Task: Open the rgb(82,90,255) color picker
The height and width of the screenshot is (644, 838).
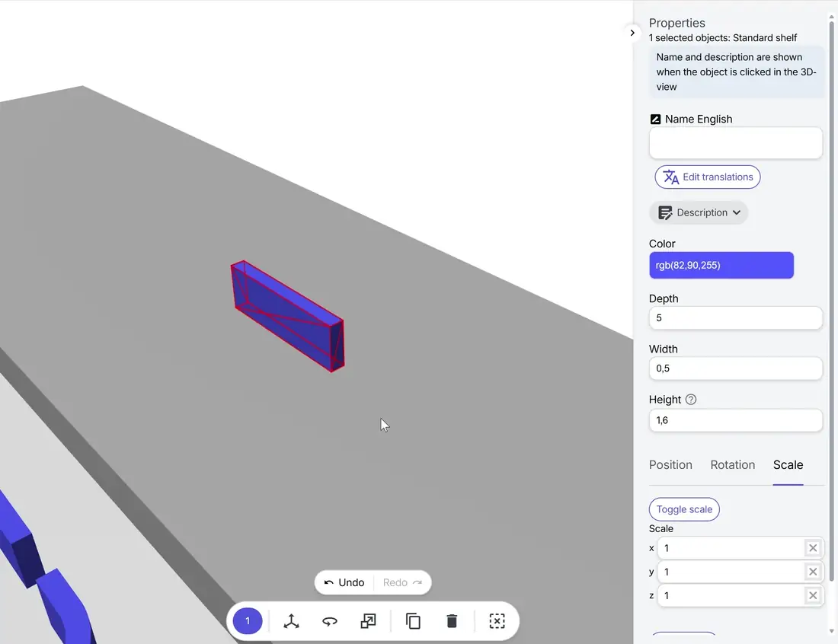Action: point(721,265)
